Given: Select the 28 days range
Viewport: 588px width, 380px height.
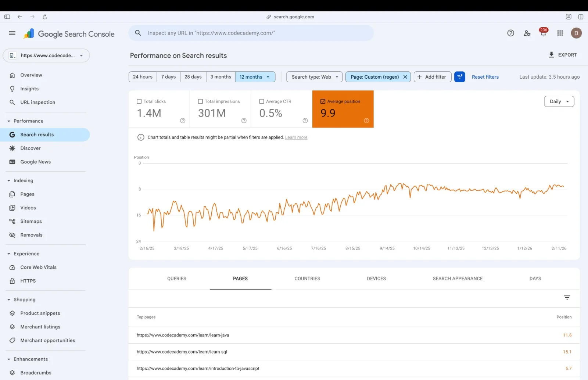Looking at the screenshot, I should click(193, 77).
